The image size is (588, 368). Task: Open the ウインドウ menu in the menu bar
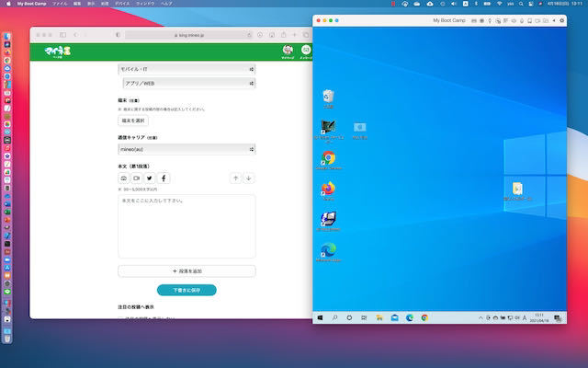click(x=142, y=4)
